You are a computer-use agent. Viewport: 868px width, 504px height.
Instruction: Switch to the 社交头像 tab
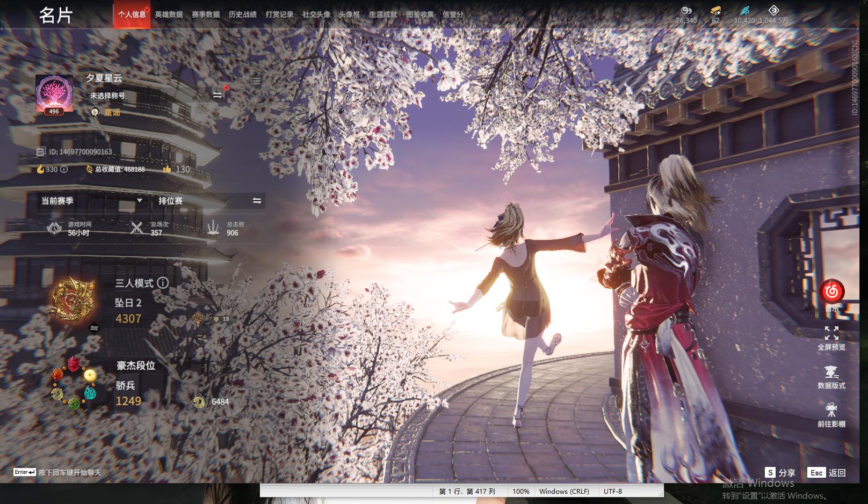click(316, 14)
